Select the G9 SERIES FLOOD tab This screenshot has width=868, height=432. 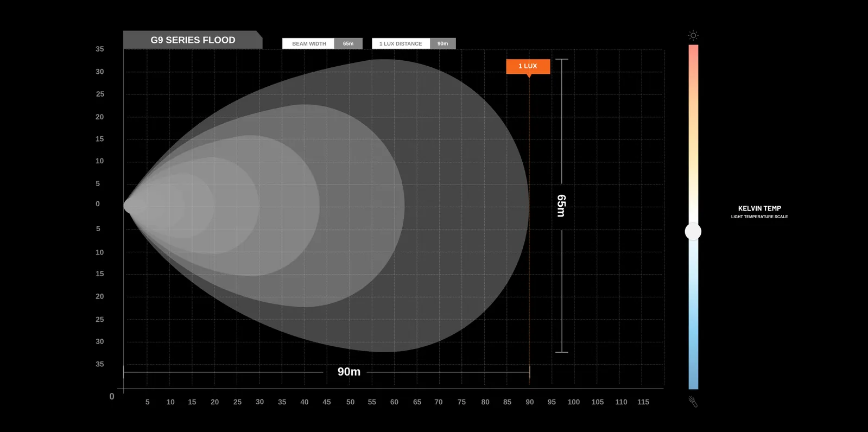click(193, 40)
